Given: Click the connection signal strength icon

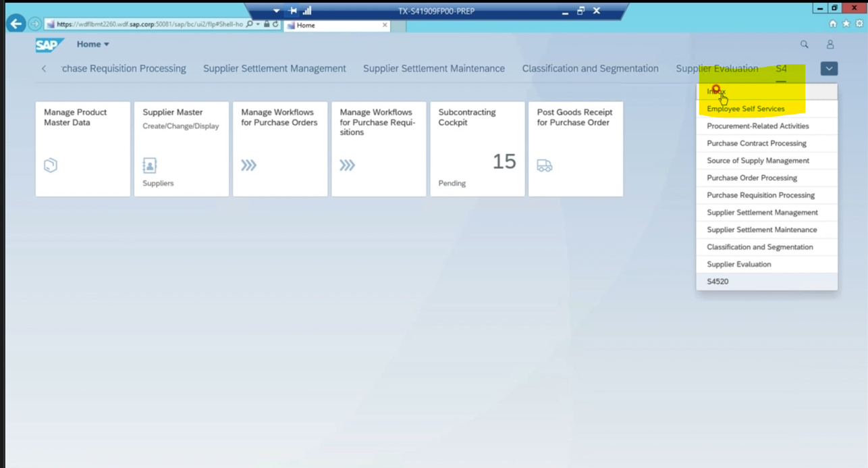Looking at the screenshot, I should pyautogui.click(x=307, y=11).
